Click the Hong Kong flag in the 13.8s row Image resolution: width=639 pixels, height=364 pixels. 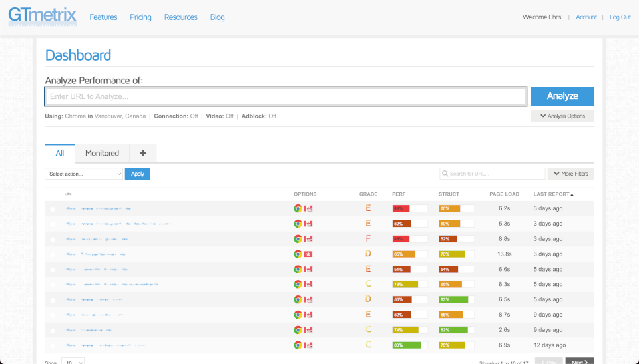(x=308, y=254)
